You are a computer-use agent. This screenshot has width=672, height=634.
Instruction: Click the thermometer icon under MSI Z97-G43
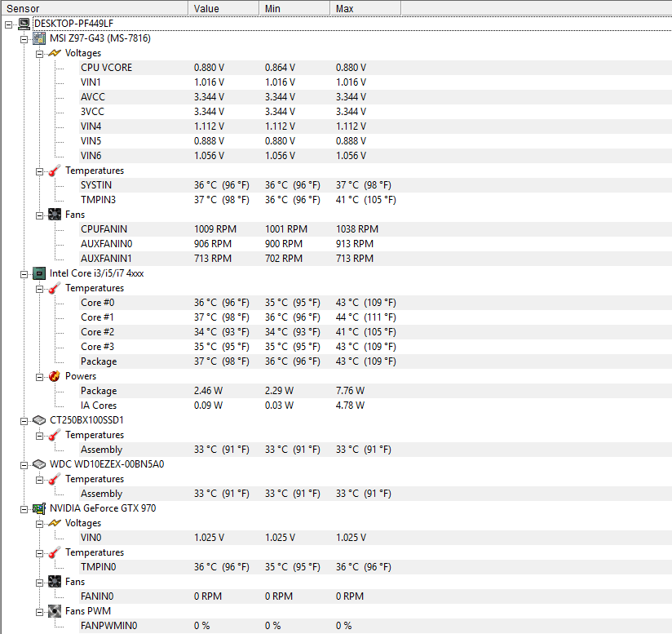point(55,171)
